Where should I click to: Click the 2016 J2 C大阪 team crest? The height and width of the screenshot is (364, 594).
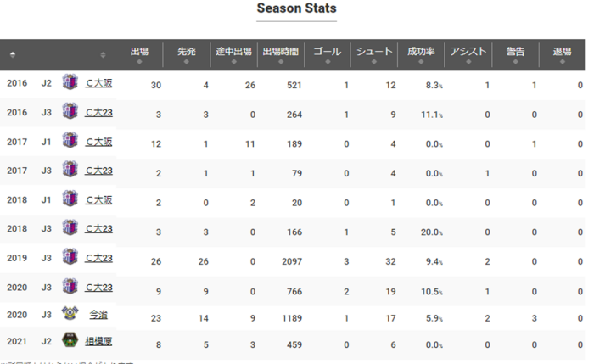(70, 84)
